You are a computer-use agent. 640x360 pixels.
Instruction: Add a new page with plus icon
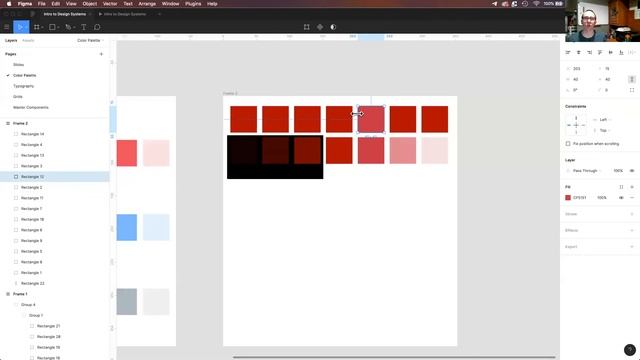click(101, 54)
